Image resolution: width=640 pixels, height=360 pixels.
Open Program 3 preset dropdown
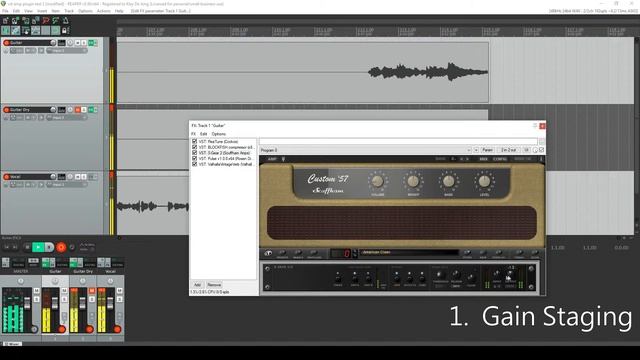(x=365, y=150)
